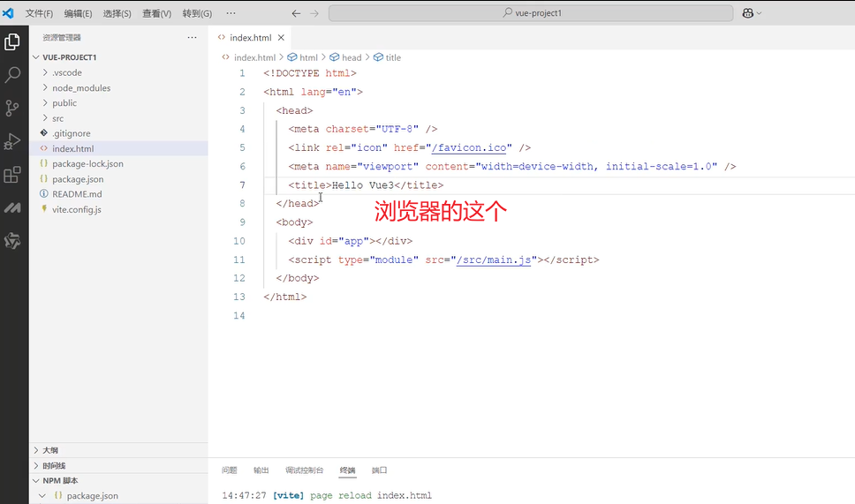Switch to the index.html editor tab
This screenshot has width=855, height=504.
250,38
